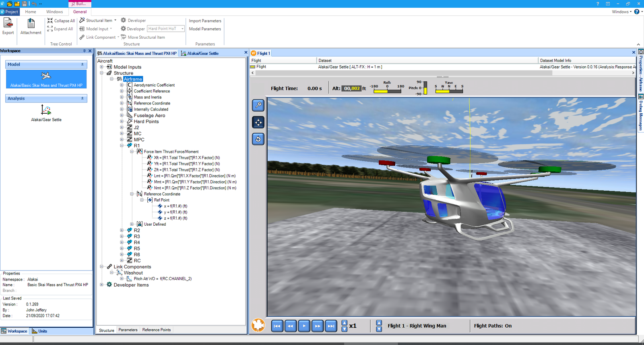Image resolution: width=644 pixels, height=345 pixels.
Task: Increase the playback speed stepper
Action: click(x=344, y=323)
